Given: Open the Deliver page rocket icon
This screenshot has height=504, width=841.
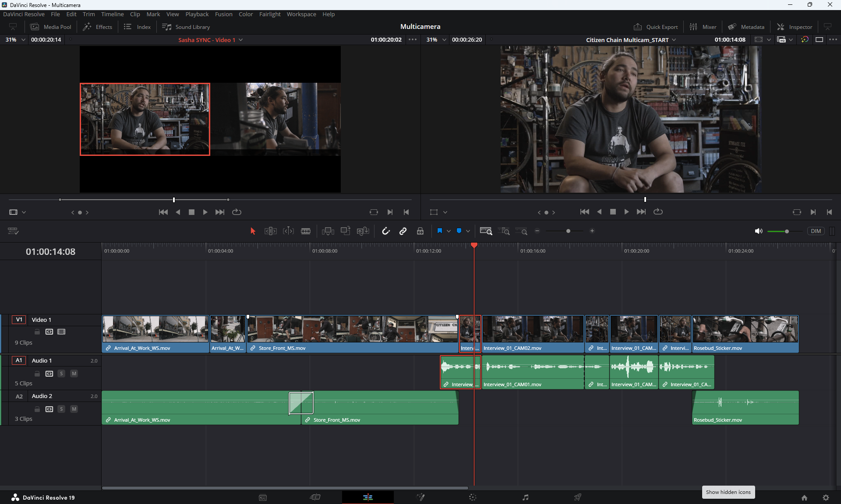Looking at the screenshot, I should tap(578, 497).
